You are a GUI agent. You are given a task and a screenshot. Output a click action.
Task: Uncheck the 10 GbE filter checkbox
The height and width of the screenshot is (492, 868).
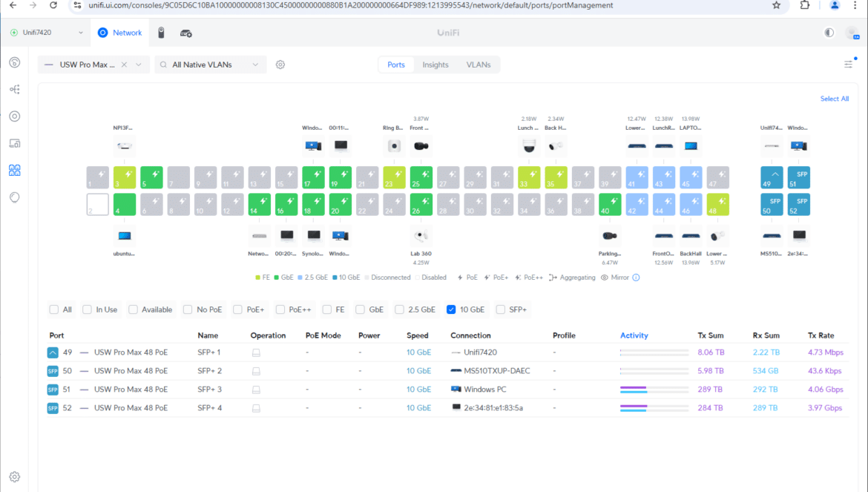(451, 309)
